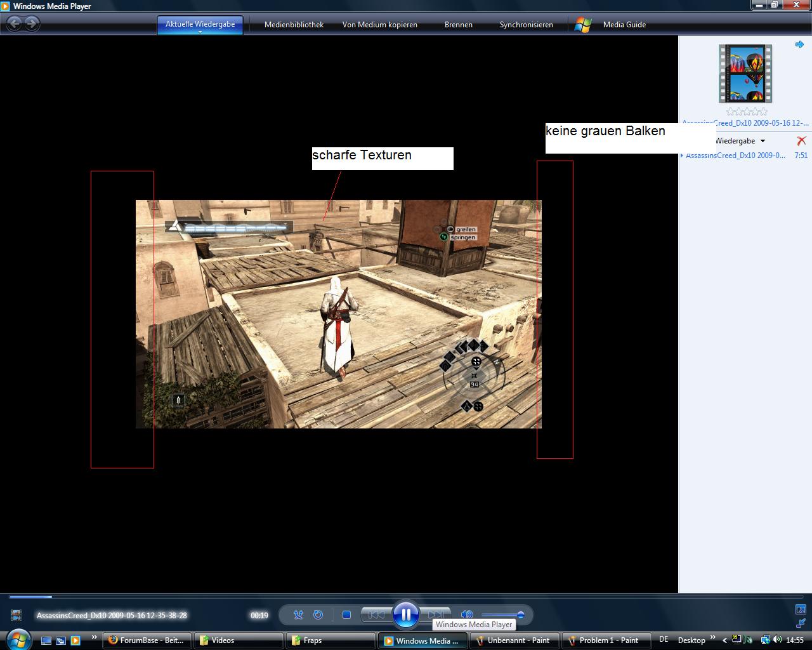Switch to the Medienbibliothek tab
Screen dimensions: 812x650
point(294,25)
